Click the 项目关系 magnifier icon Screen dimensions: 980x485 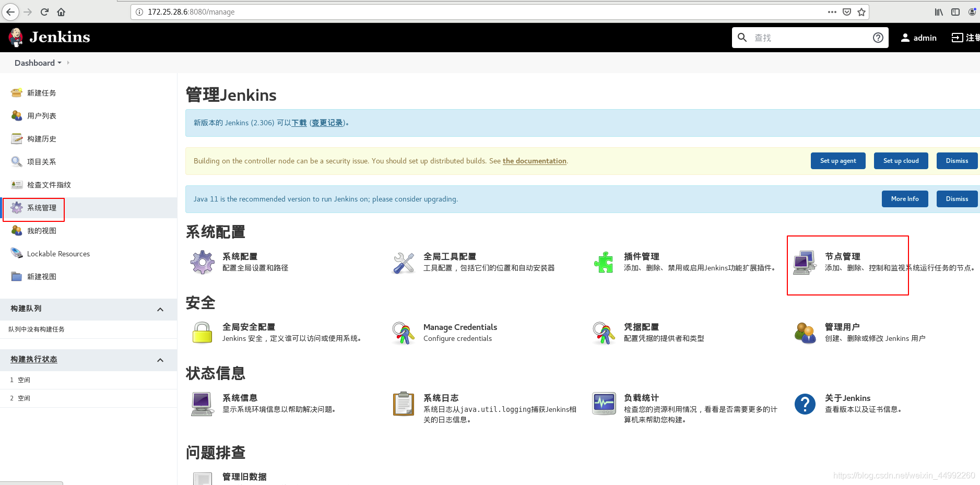click(17, 162)
